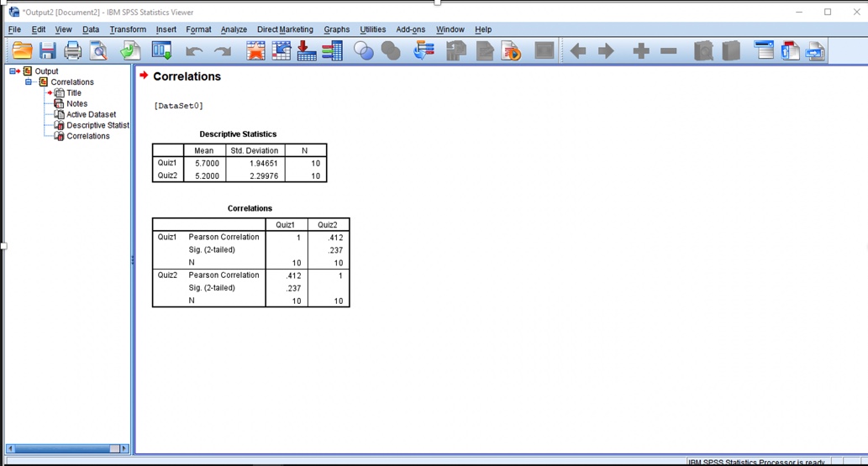
Task: Open the Edit menu
Action: coord(38,29)
